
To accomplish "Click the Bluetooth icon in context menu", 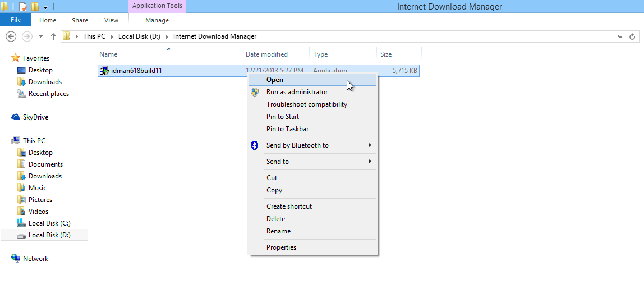I will point(255,145).
